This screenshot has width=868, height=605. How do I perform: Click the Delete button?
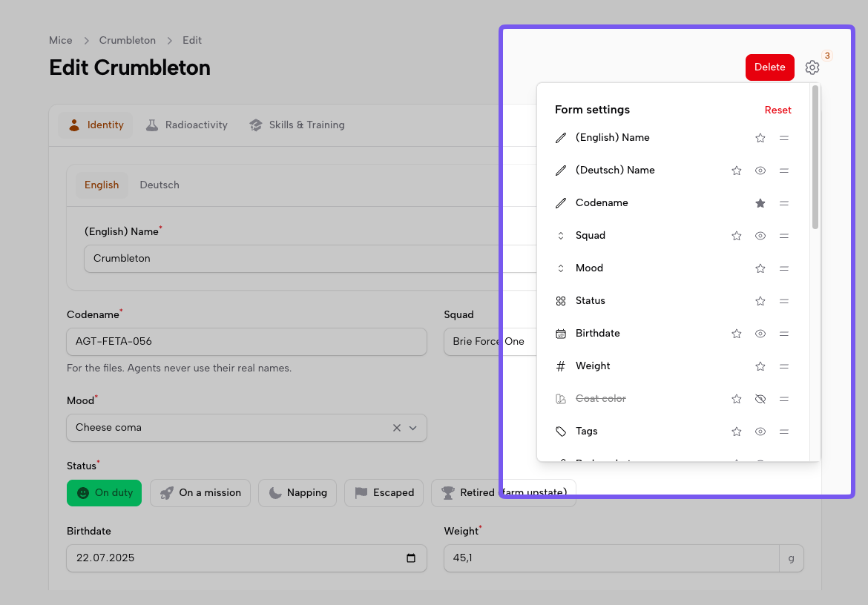coord(769,67)
